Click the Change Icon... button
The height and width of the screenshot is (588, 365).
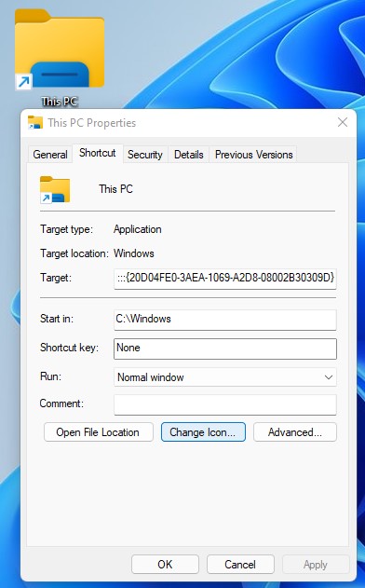coord(203,432)
